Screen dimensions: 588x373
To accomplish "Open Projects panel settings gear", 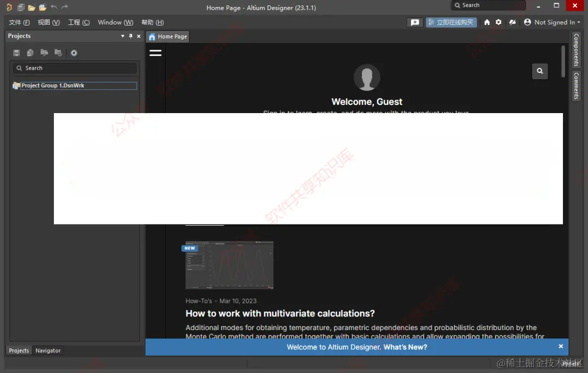I will (74, 53).
